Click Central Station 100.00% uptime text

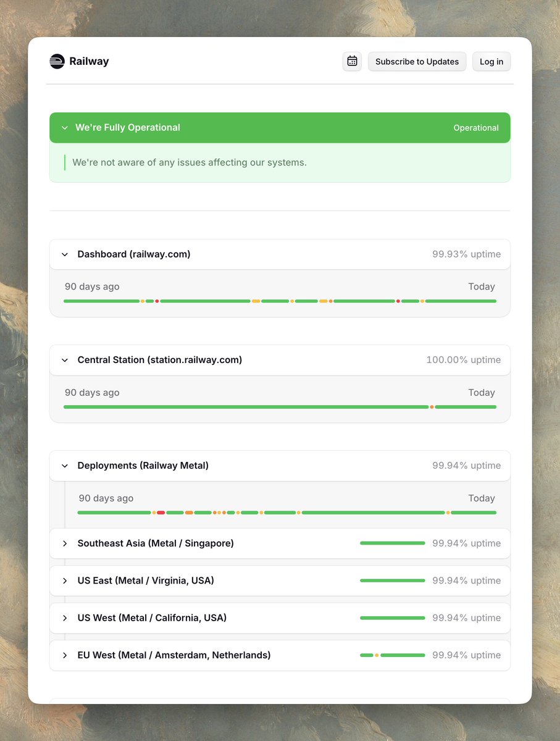[x=463, y=360]
